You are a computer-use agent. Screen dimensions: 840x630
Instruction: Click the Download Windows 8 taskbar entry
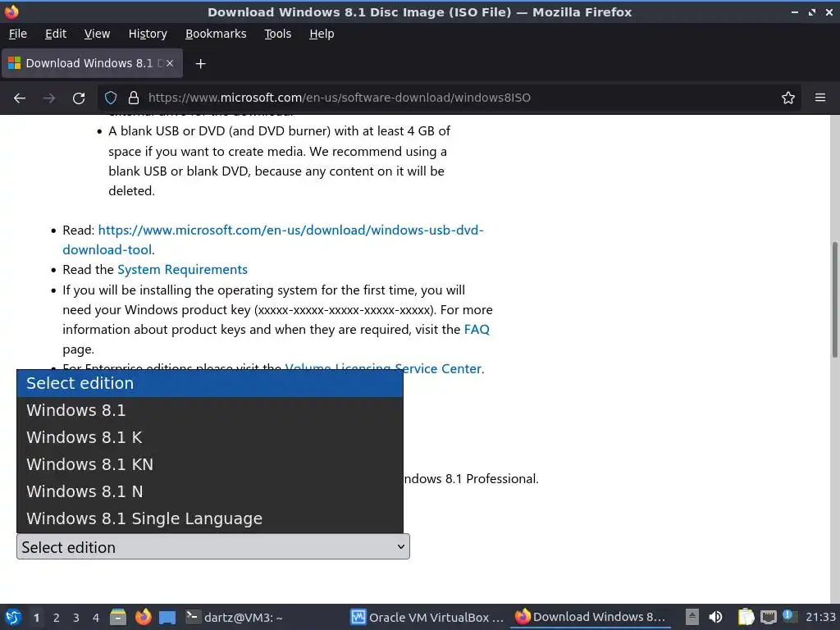pos(591,618)
